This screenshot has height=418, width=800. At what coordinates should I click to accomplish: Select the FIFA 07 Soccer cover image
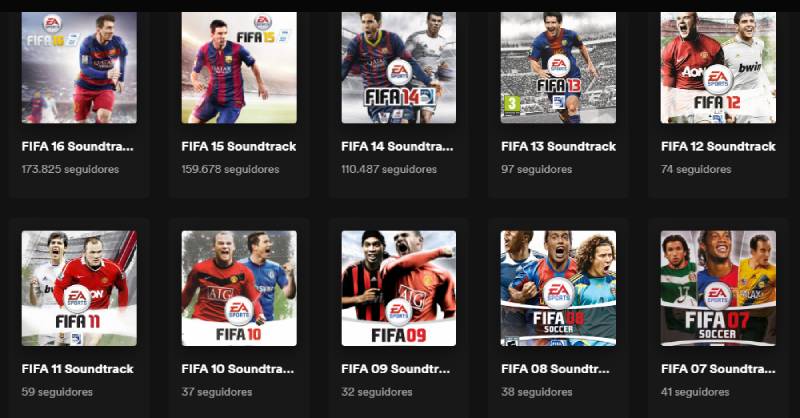coord(718,288)
